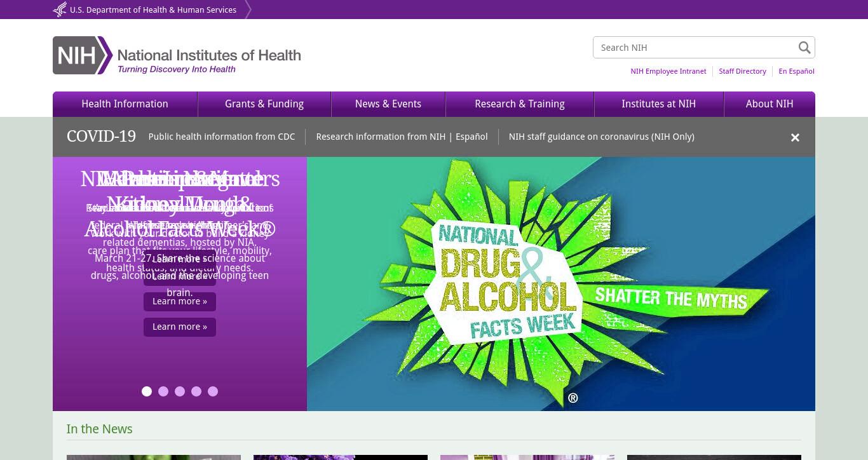Open the About NIH menu
Screen dimensions: 868x460
coord(770,104)
